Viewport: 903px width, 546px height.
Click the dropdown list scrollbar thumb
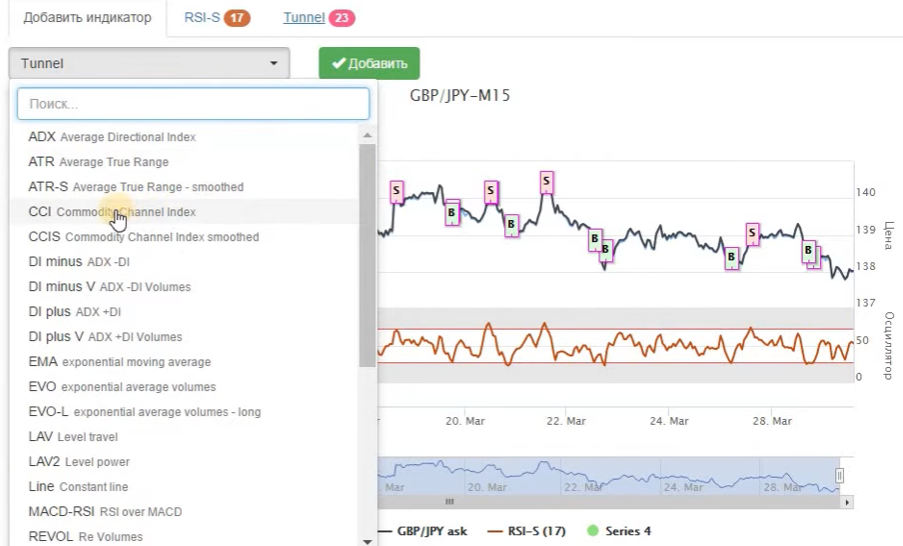click(x=367, y=256)
